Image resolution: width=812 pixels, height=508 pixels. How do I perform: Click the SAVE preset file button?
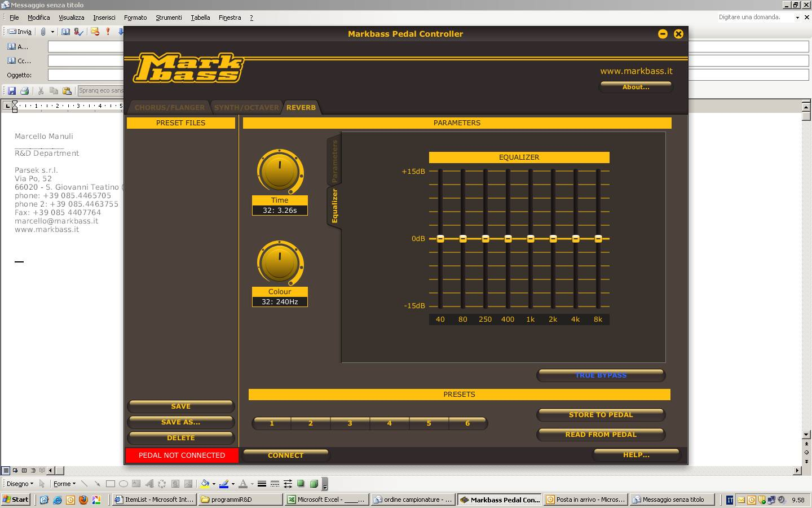(x=180, y=406)
